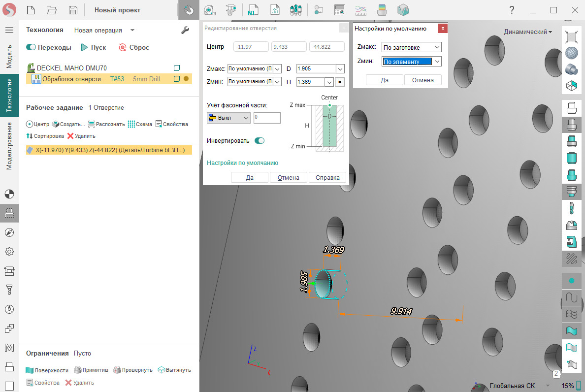This screenshot has width=585, height=392.
Task: Click the diameter D value field
Action: point(315,69)
